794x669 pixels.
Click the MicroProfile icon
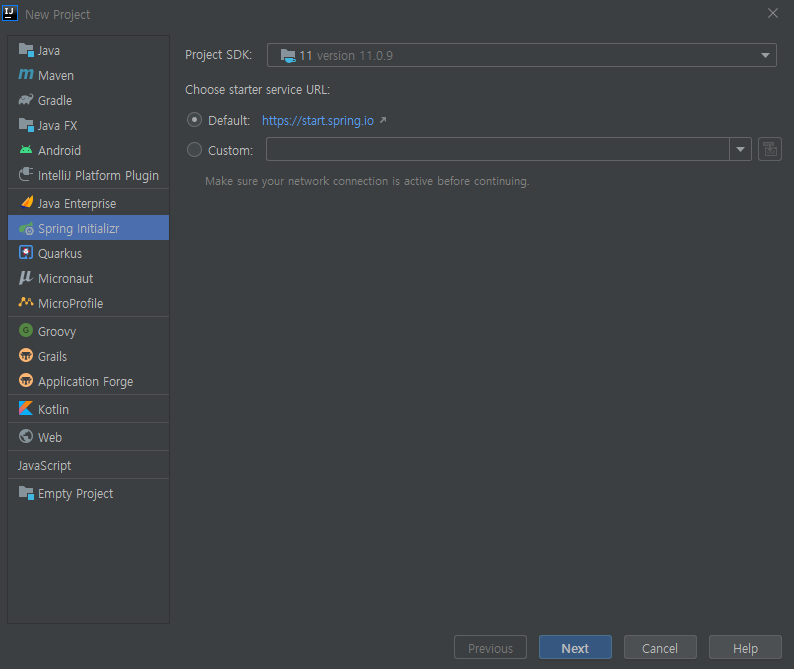(26, 302)
